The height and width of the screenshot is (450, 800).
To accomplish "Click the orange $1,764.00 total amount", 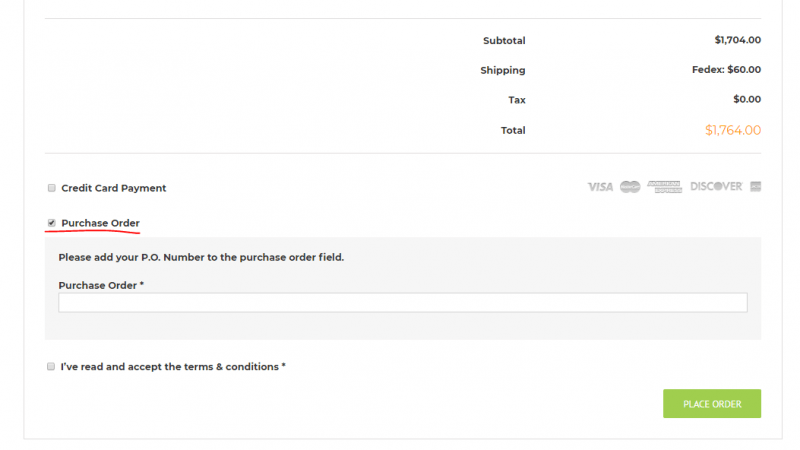I will click(x=733, y=130).
